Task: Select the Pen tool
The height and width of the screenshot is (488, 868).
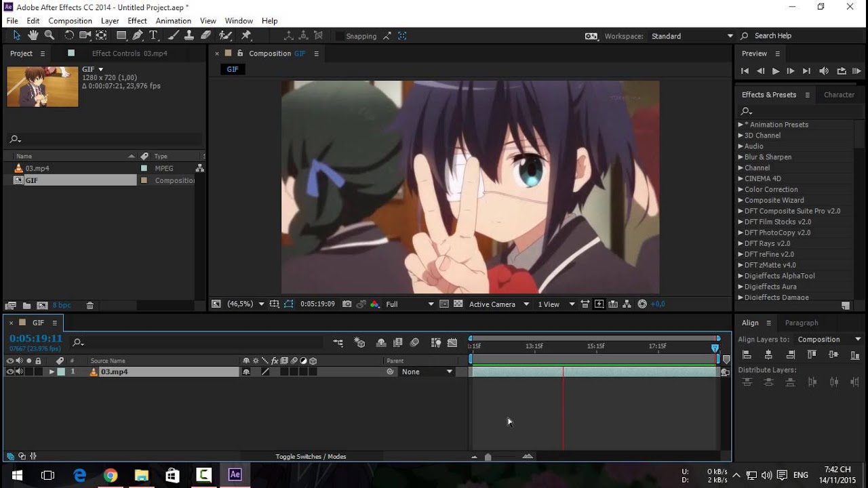Action: 138,35
